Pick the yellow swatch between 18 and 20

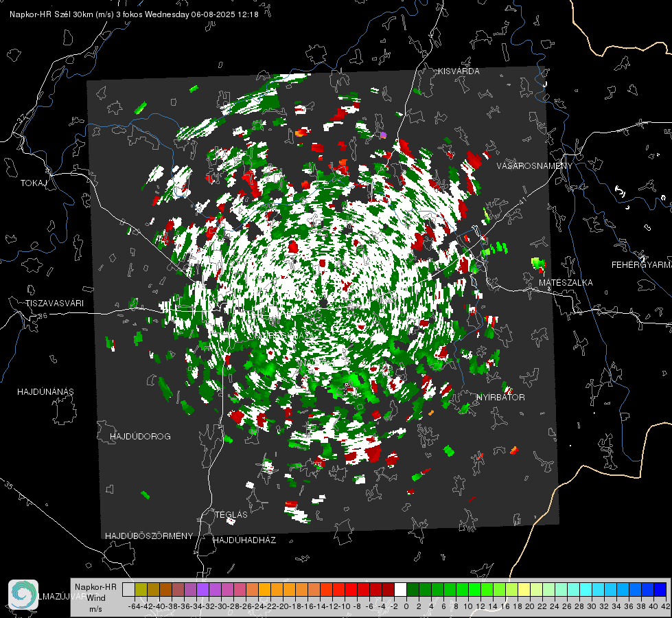pos(524,590)
